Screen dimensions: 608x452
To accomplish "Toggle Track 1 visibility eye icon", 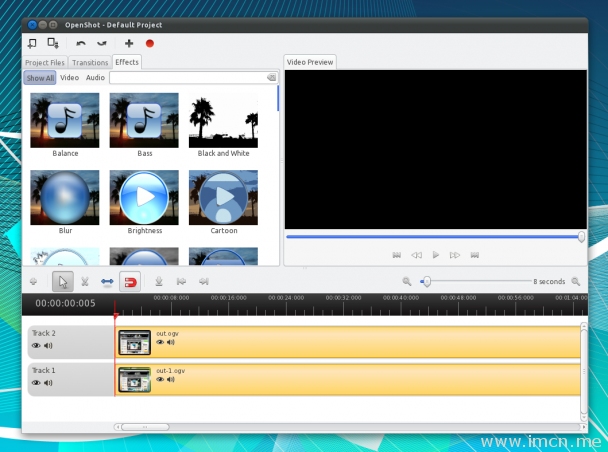I will (x=36, y=383).
